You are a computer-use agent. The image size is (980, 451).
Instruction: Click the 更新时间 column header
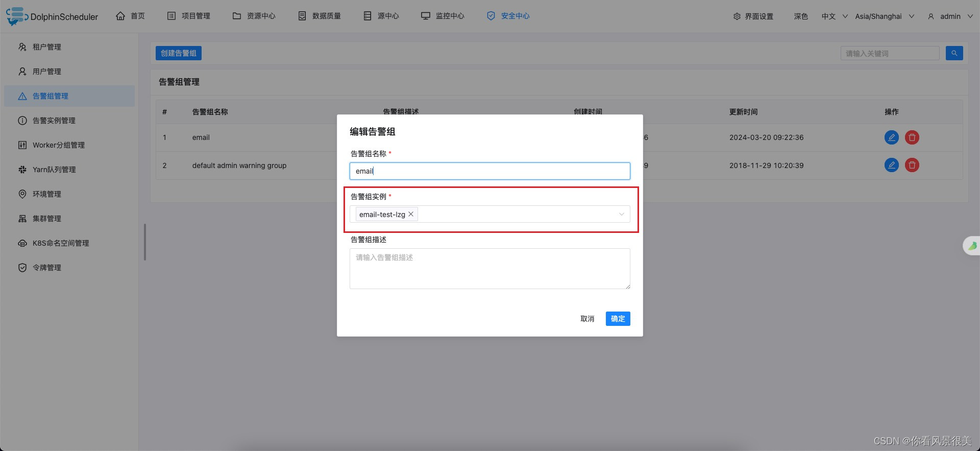[743, 112]
